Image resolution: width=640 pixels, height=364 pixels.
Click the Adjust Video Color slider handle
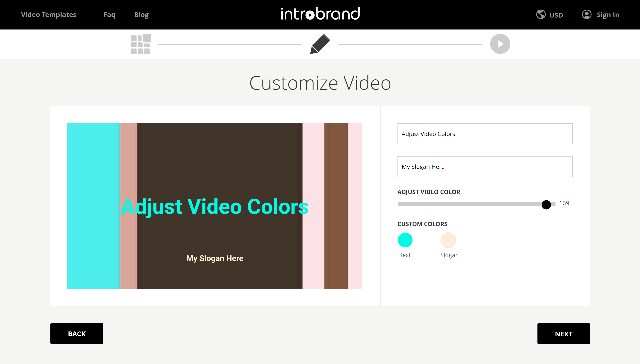546,205
